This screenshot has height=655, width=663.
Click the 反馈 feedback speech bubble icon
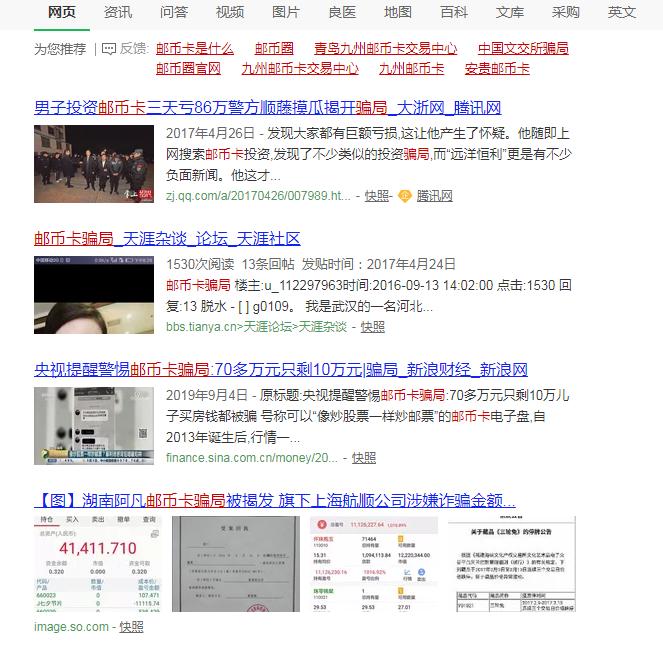click(x=109, y=49)
